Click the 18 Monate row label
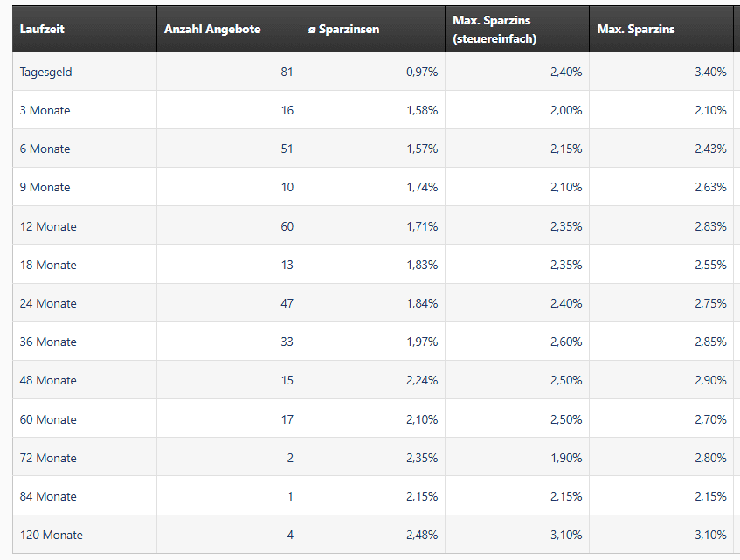 pyautogui.click(x=48, y=265)
